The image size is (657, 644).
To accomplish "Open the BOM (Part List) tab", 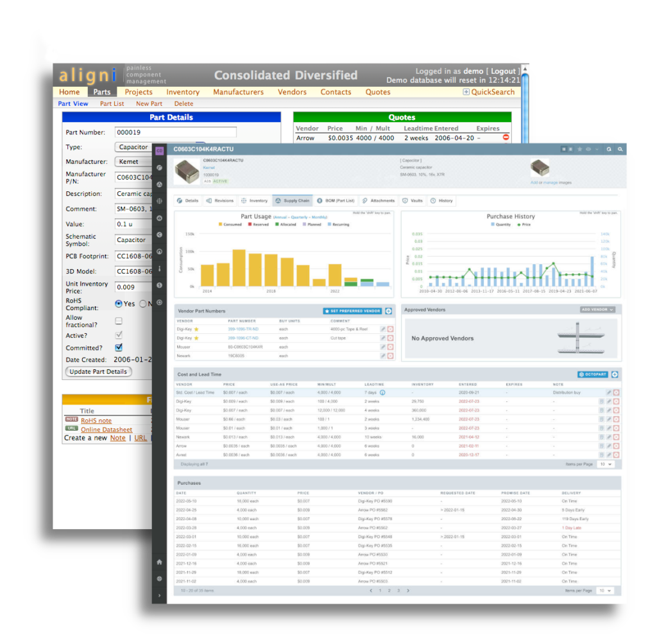I will (x=336, y=201).
